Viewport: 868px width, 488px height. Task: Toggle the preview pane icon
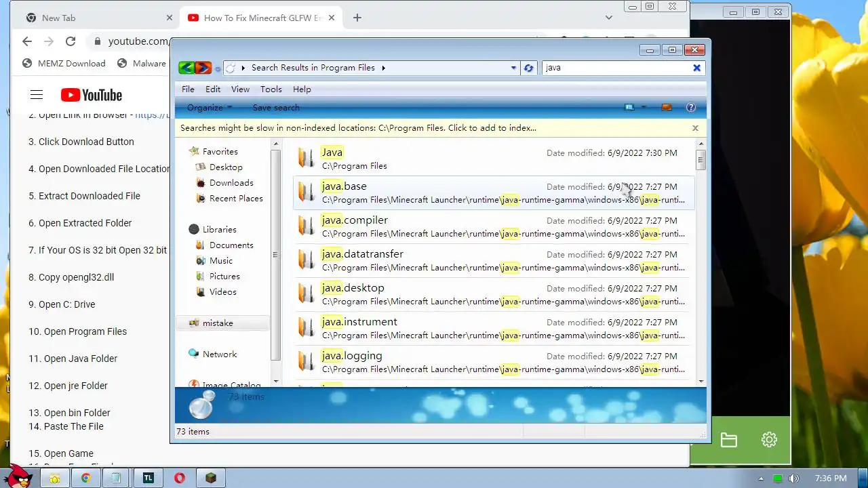(x=667, y=107)
